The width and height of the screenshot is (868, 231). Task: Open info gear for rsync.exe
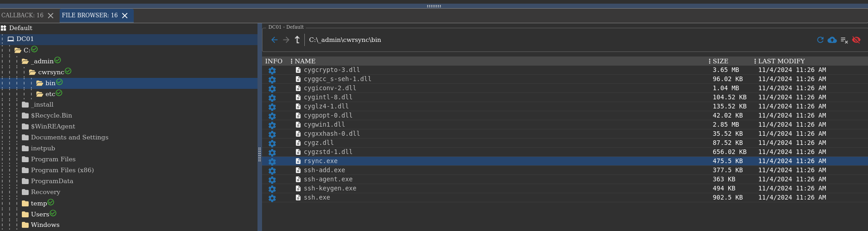click(x=272, y=162)
